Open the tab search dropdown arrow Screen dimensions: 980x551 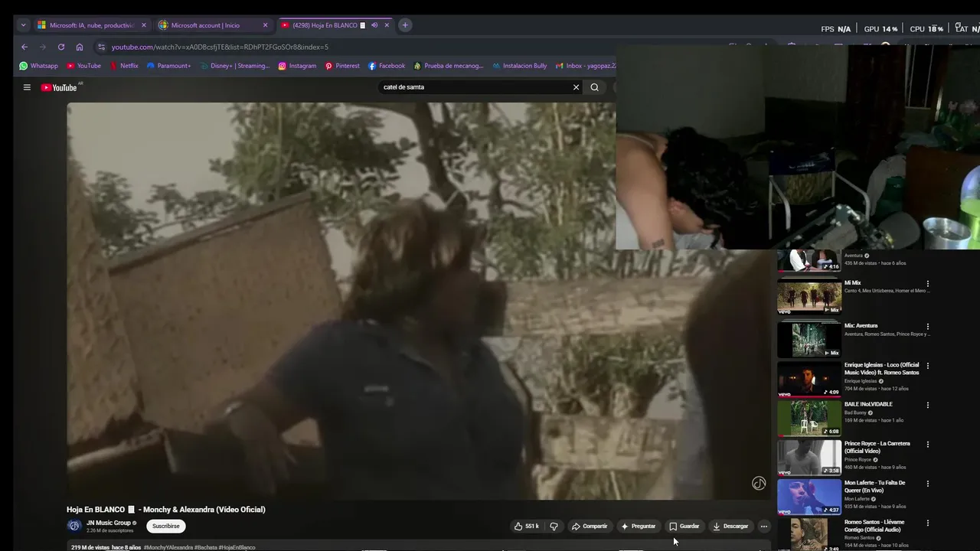click(x=23, y=25)
